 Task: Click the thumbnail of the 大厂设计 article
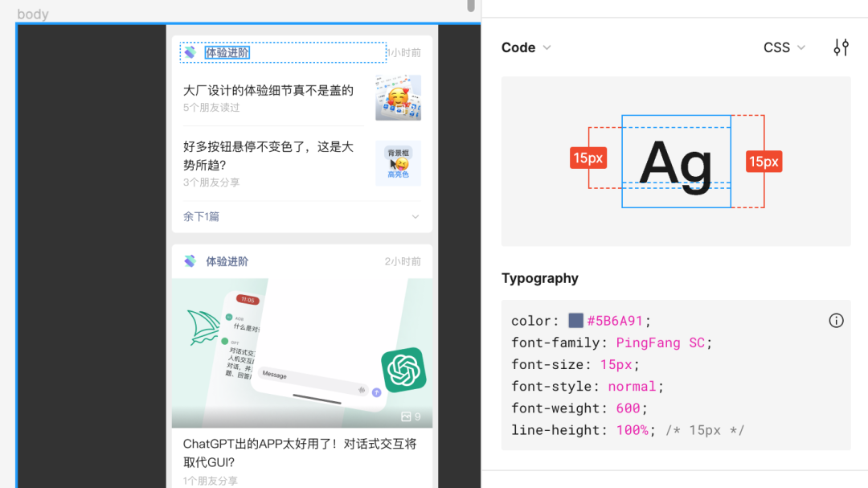(398, 97)
